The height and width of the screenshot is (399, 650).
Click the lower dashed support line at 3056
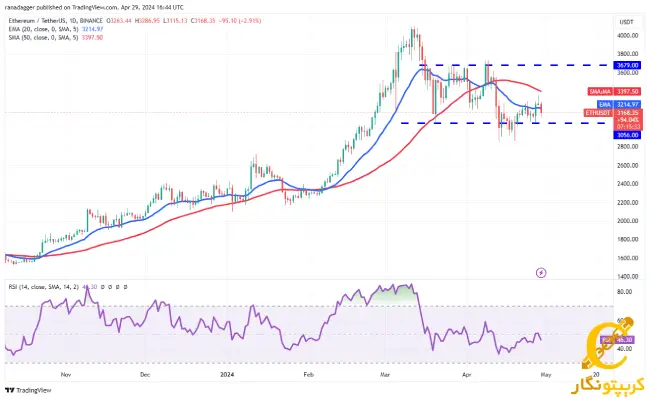coord(506,123)
